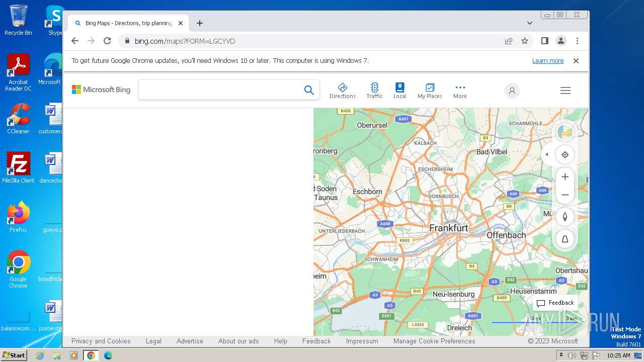The width and height of the screenshot is (644, 362).
Task: Open the Chrome three-dot menu
Action: click(577, 41)
